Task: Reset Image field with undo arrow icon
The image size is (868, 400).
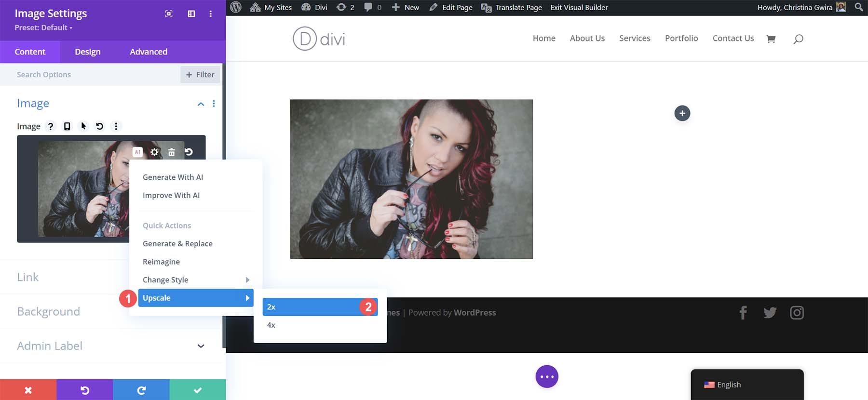Action: coord(99,126)
